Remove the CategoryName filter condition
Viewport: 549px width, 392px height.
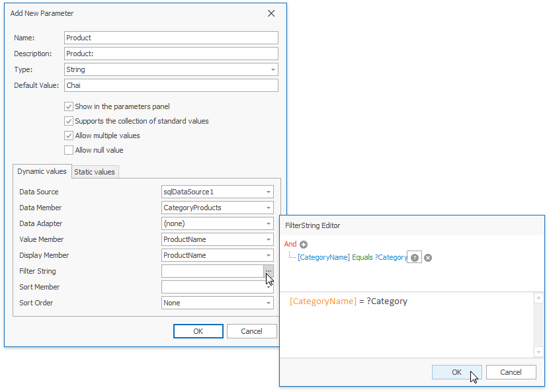428,258
